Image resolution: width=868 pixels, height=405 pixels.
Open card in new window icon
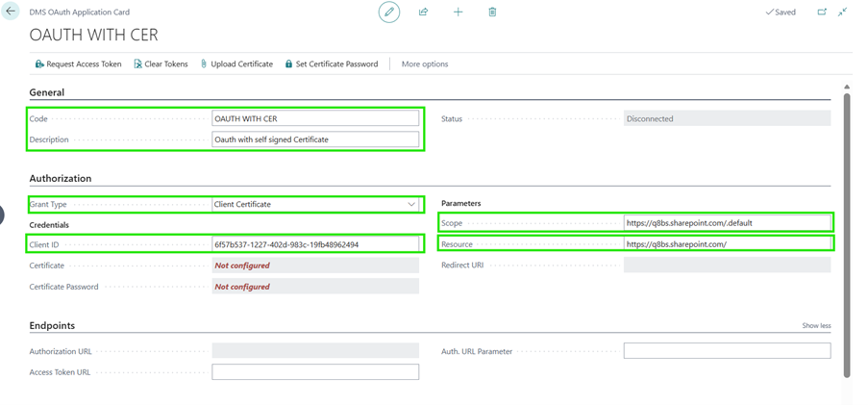[822, 12]
